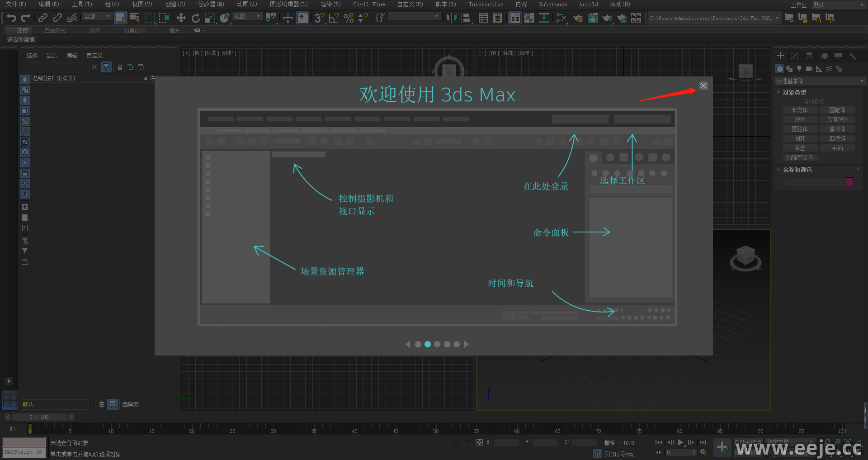Screen dimensions: 868x460
Task: Select the Rotate tool in the toolbar
Action: click(x=195, y=18)
